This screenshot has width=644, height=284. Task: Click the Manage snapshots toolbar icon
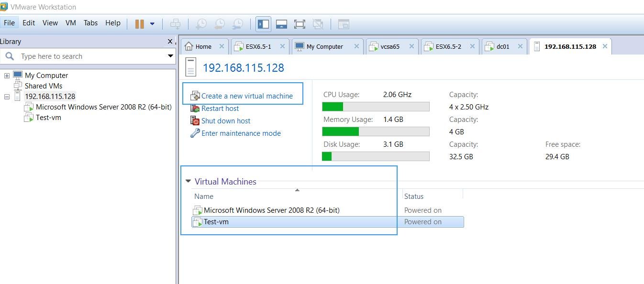click(237, 24)
